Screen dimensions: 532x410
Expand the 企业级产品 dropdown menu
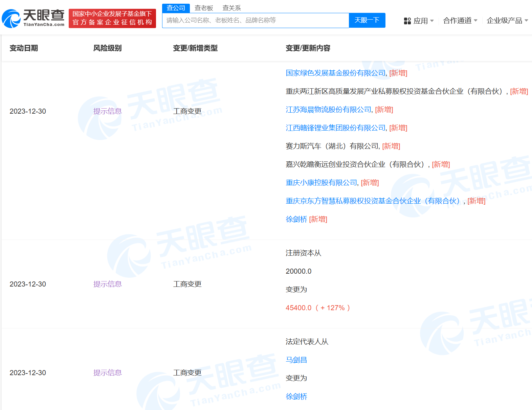[x=507, y=21]
